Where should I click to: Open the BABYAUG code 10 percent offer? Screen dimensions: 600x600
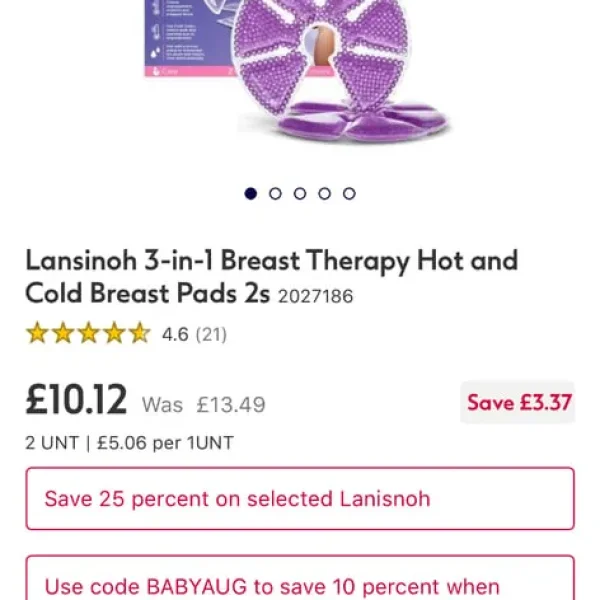(x=300, y=578)
